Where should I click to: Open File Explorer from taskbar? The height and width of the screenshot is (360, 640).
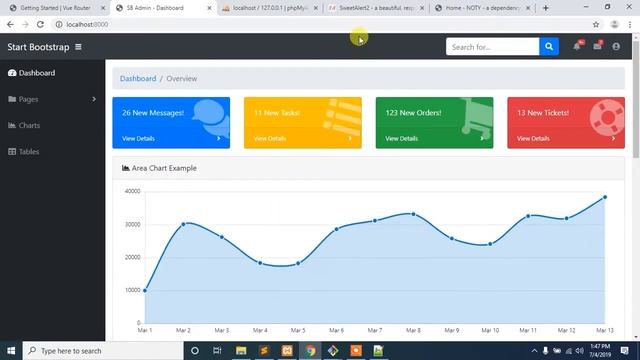click(x=241, y=351)
